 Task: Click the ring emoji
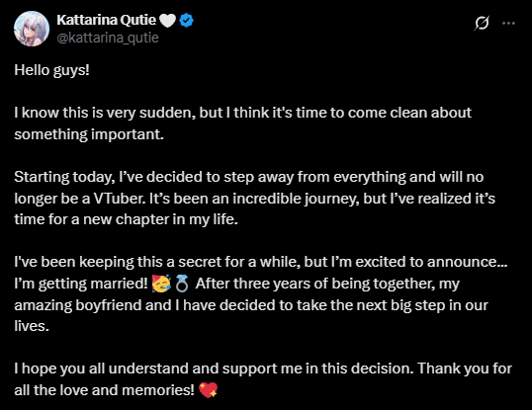coord(182,284)
